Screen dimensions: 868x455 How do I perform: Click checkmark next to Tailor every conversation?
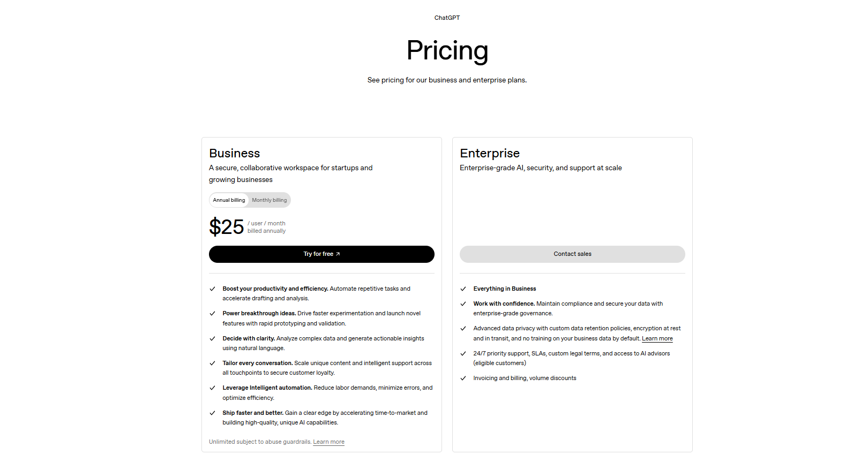pos(212,363)
